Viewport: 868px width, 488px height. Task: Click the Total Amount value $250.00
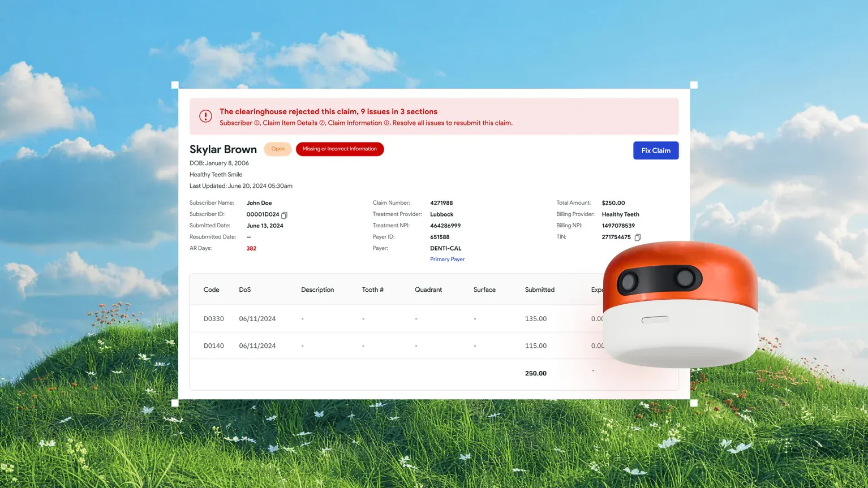(x=613, y=203)
